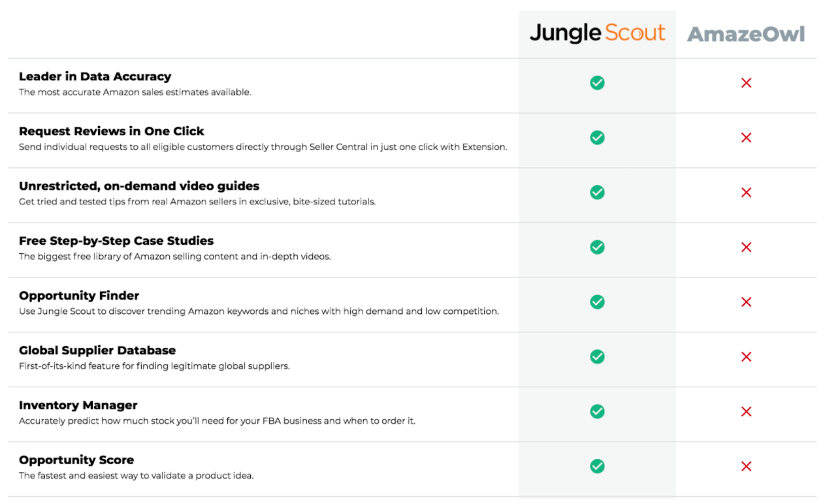Select the Inventory Manager heading

tap(78, 405)
